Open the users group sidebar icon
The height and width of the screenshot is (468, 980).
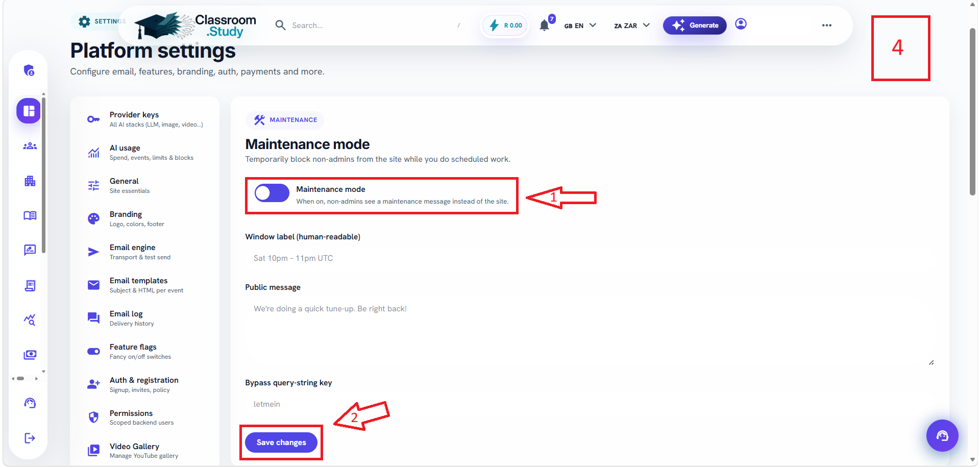click(30, 146)
